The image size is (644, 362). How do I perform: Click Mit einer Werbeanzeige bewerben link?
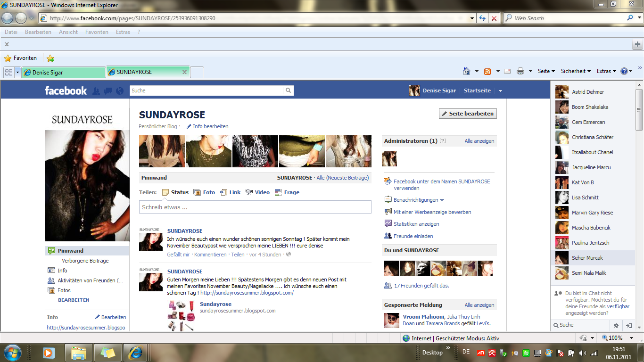pos(432,212)
